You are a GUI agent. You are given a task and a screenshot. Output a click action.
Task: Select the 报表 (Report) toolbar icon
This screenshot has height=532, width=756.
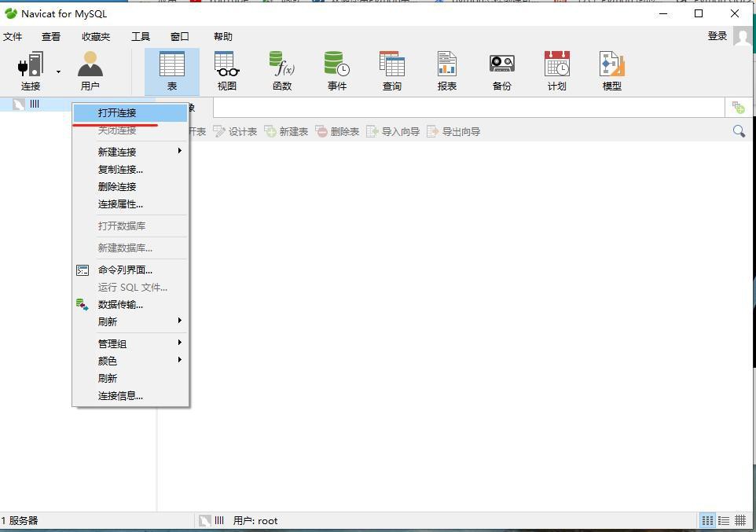[447, 72]
